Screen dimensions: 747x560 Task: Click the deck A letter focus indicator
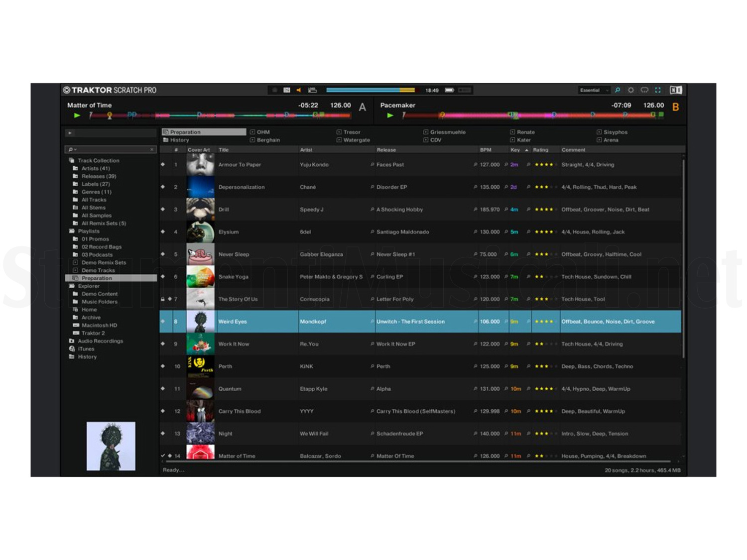(x=363, y=107)
